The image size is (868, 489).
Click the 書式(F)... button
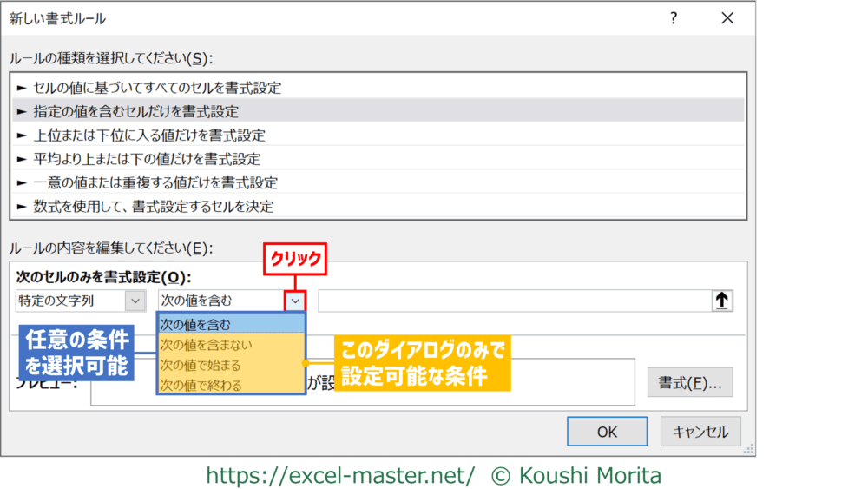point(690,382)
